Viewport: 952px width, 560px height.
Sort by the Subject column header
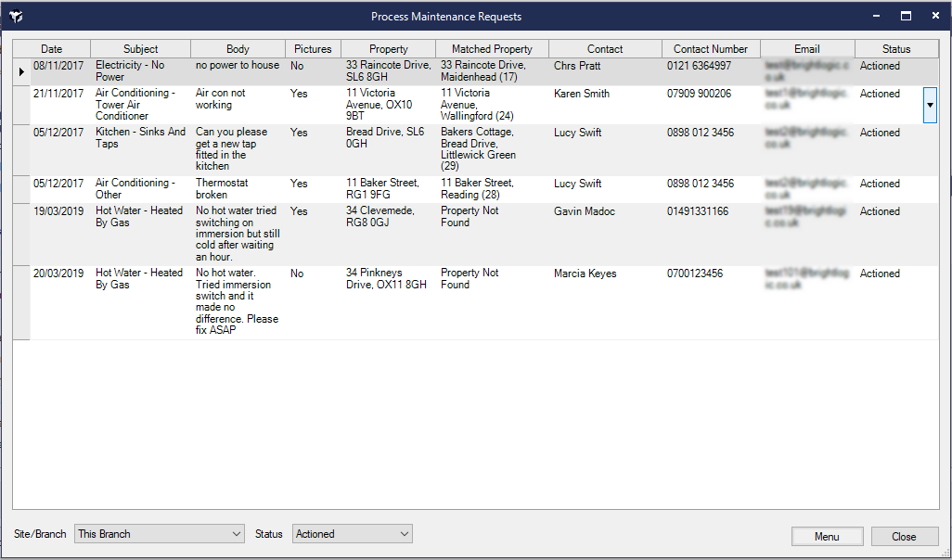pyautogui.click(x=141, y=49)
